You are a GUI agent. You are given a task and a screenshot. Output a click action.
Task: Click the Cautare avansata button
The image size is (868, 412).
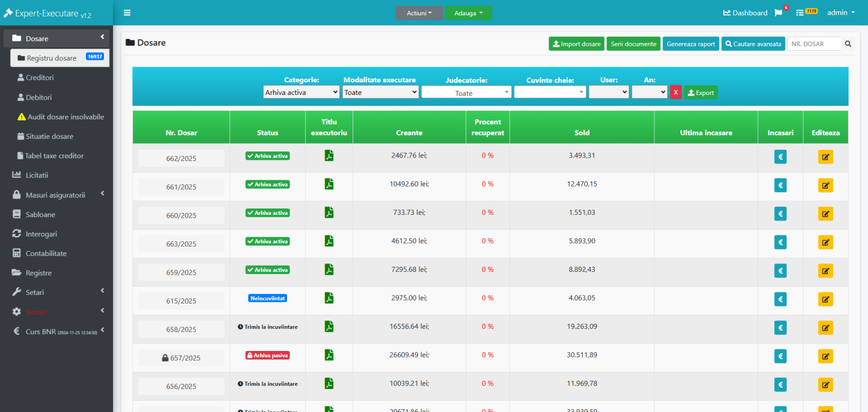753,44
